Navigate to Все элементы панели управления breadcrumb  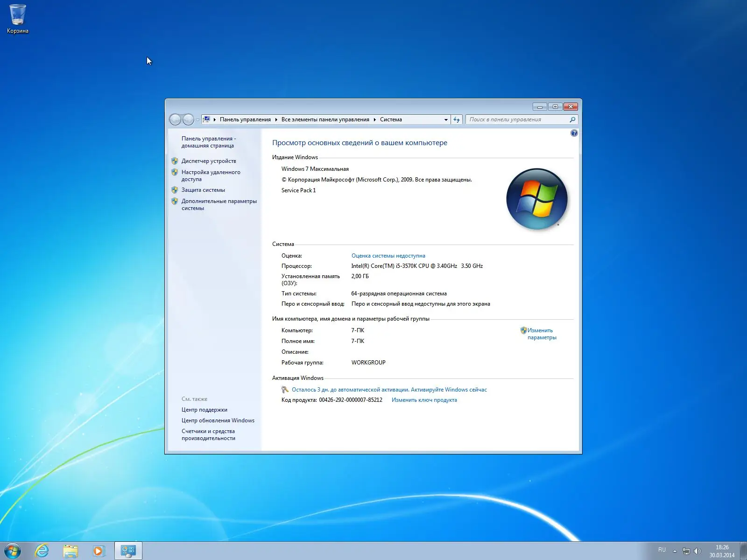(x=325, y=119)
